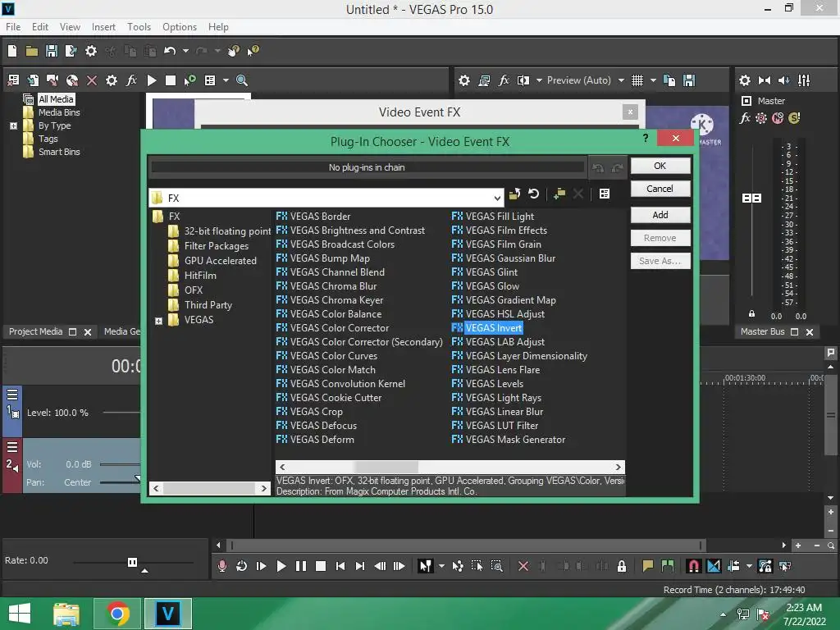
Task: Refresh plug-in list in Plug-In Chooser
Action: (x=533, y=194)
